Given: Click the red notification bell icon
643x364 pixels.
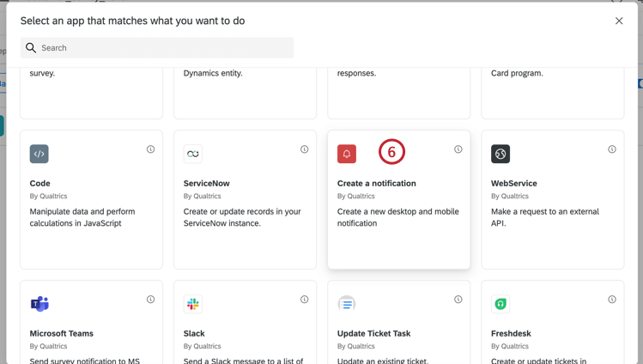Looking at the screenshot, I should pyautogui.click(x=347, y=154).
